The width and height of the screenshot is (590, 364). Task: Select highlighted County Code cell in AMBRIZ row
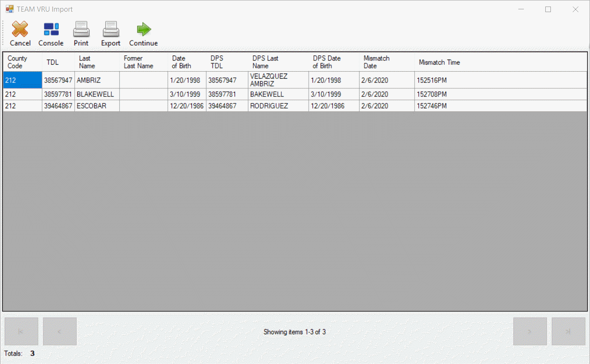click(23, 80)
